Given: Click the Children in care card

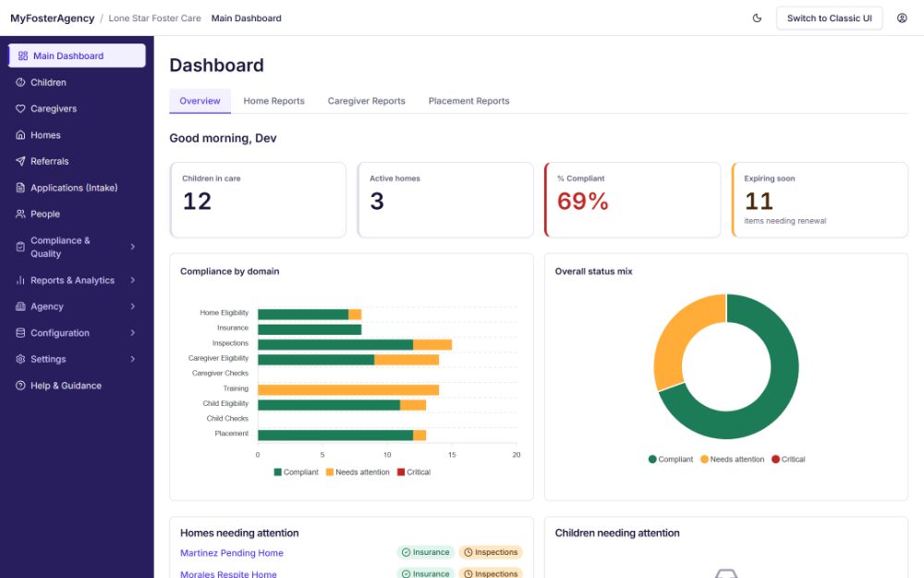Looking at the screenshot, I should (258, 200).
